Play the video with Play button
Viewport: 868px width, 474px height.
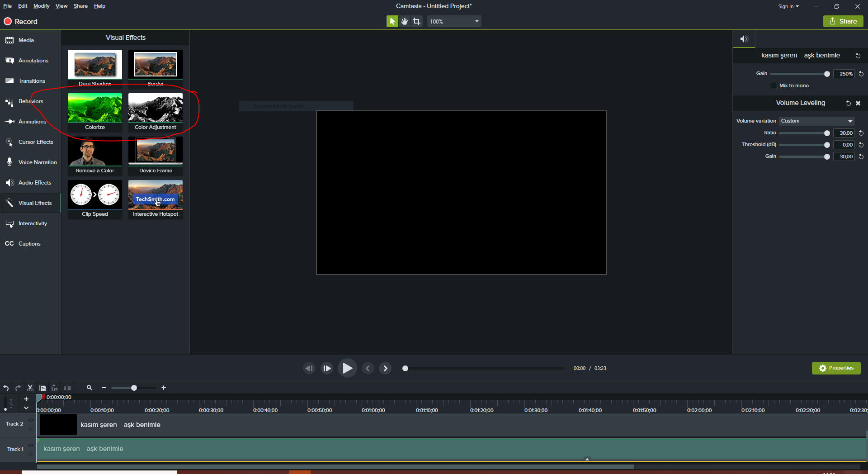tap(347, 368)
